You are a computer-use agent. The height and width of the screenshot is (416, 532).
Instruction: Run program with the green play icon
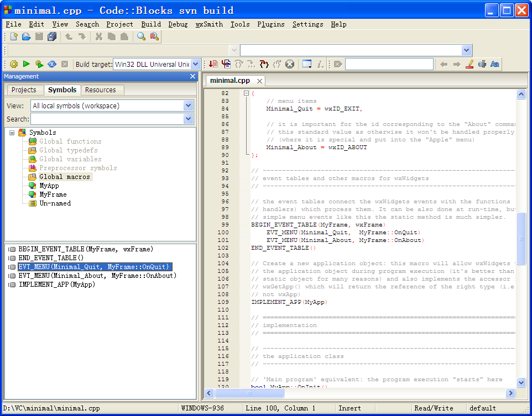tap(27, 64)
